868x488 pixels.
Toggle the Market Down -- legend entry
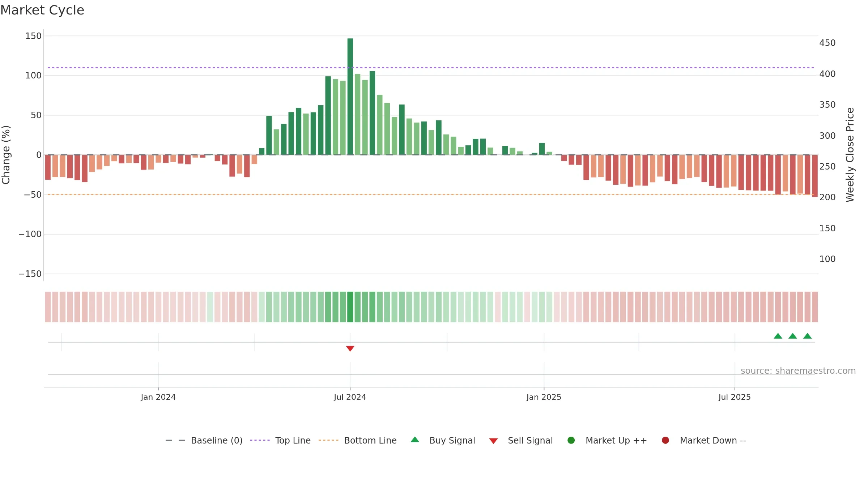[x=704, y=440]
